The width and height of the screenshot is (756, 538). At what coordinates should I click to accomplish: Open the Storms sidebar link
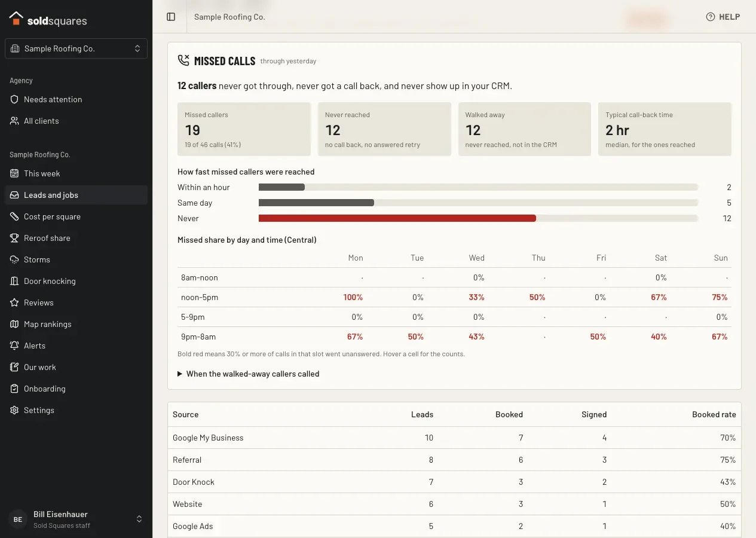click(x=76, y=259)
